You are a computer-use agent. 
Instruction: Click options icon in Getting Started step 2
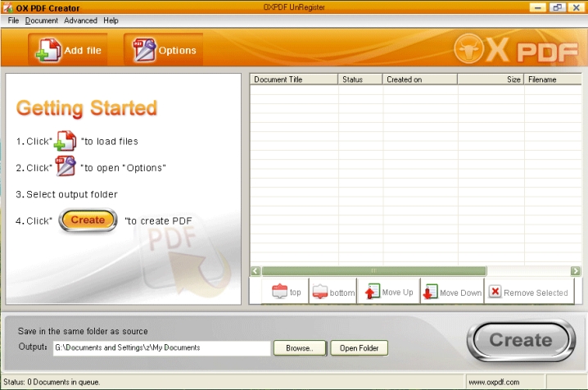(65, 167)
